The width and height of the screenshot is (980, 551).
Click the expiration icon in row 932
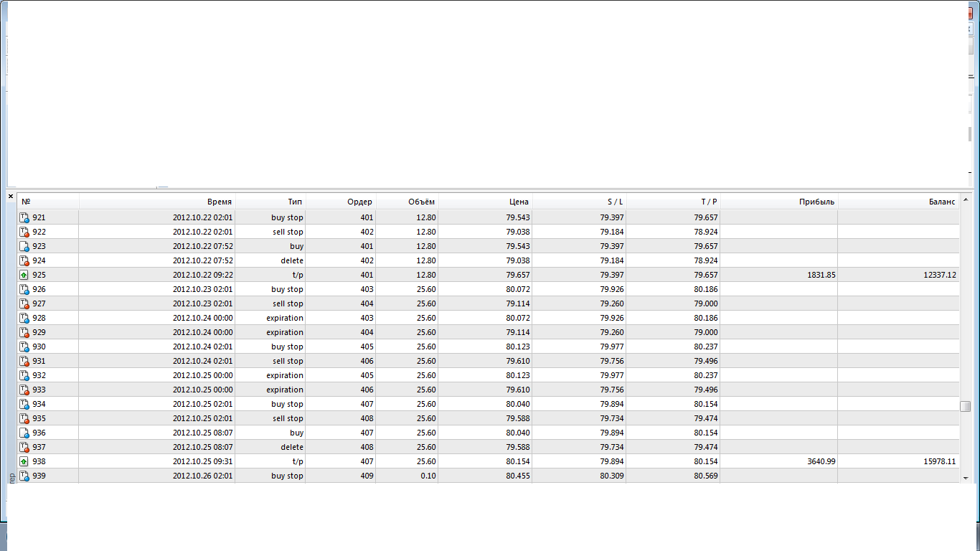point(24,375)
